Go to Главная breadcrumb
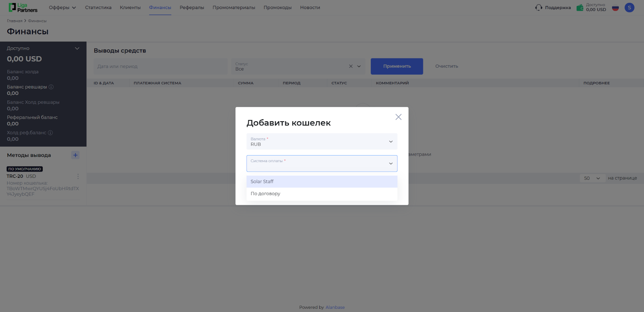 click(x=14, y=21)
